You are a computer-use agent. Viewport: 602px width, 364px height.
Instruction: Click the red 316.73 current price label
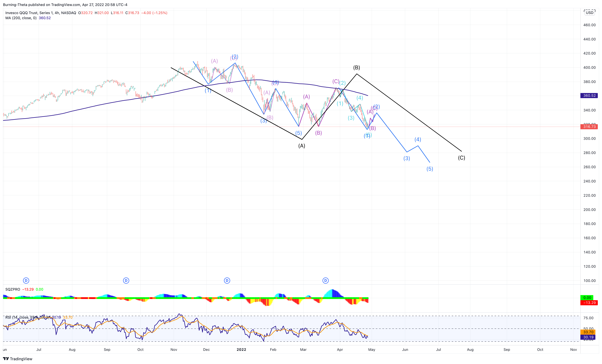pos(589,127)
